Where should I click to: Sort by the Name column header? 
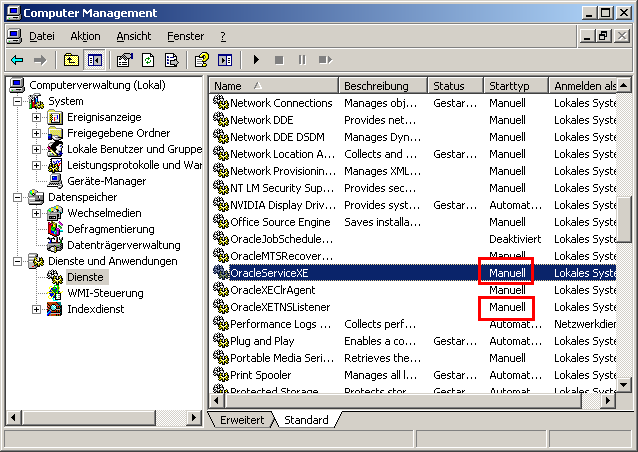click(x=274, y=86)
